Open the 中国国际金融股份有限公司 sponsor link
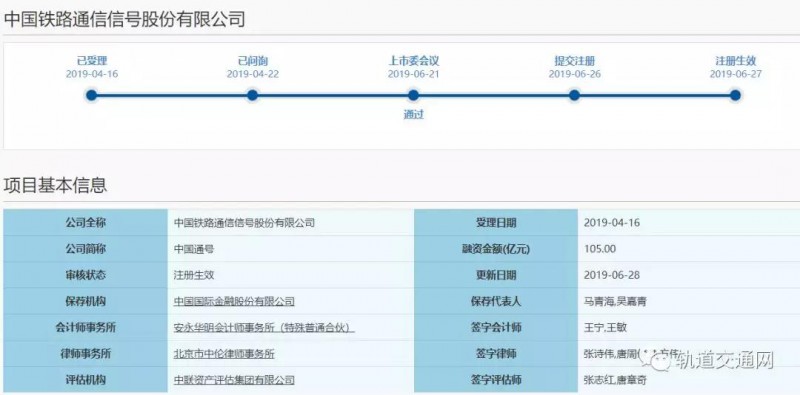This screenshot has width=800, height=395. click(234, 301)
